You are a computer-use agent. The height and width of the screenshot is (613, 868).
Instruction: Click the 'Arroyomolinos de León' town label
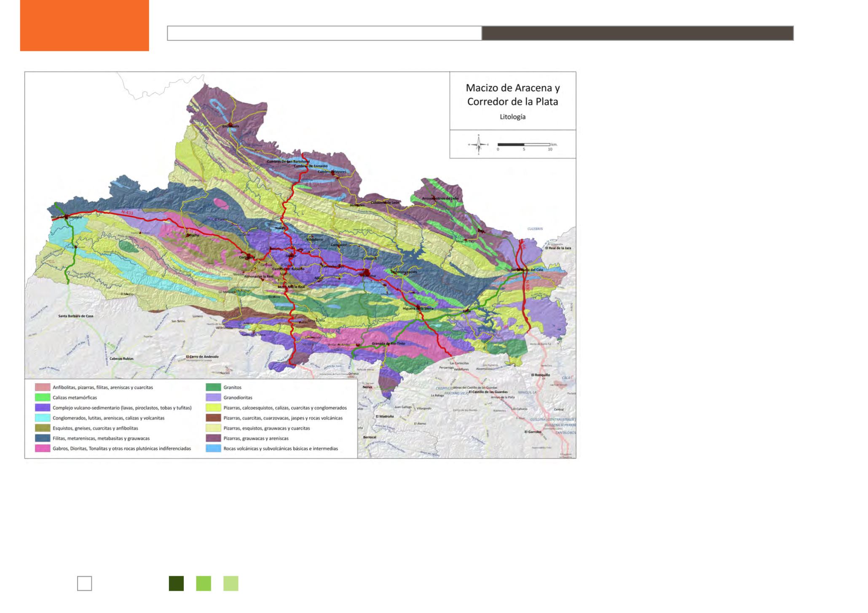click(x=440, y=198)
